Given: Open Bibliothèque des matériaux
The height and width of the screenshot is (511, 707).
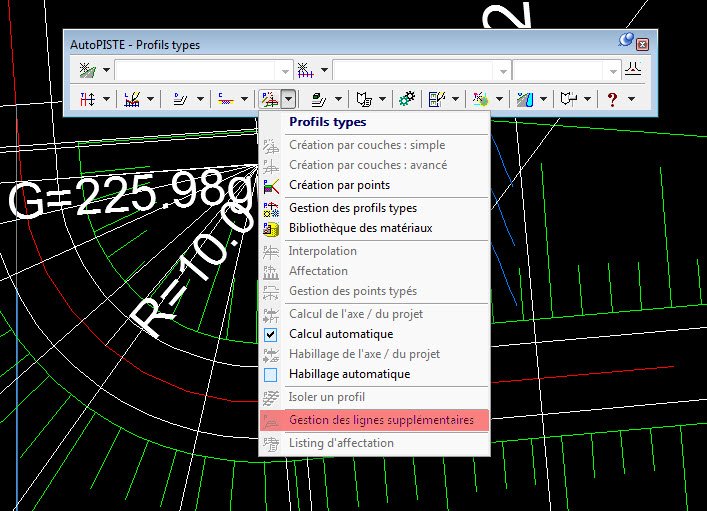Looking at the screenshot, I should click(375, 228).
